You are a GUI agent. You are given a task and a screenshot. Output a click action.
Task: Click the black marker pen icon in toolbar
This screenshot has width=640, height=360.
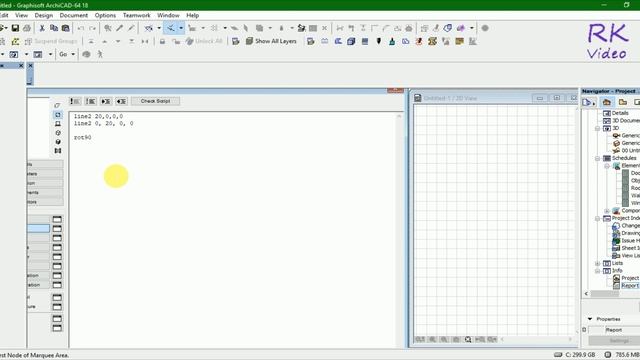(x=378, y=41)
